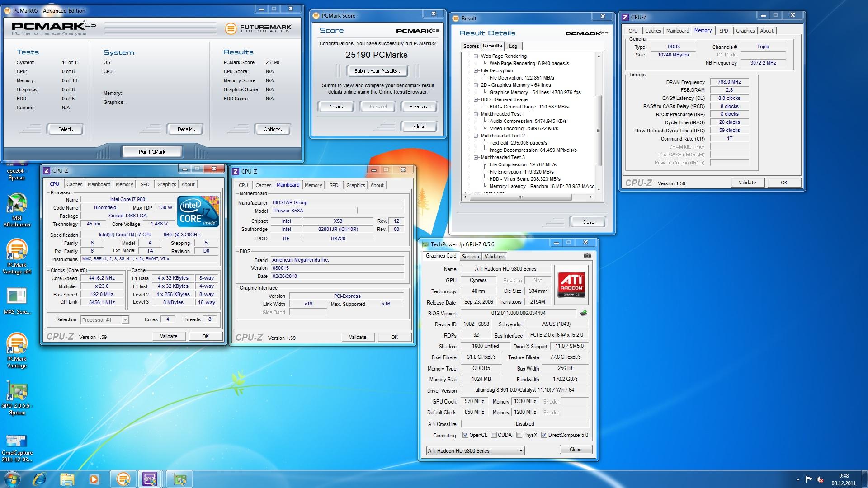868x488 pixels.
Task: Click the right arrow of Result tree horizontal scrollbar
Action: pos(590,197)
